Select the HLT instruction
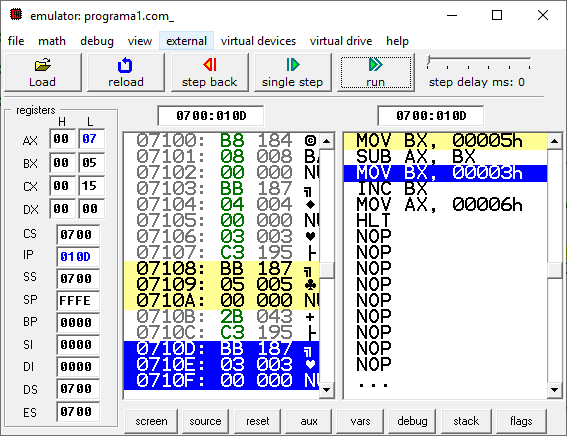This screenshot has height=436, width=567. (x=446, y=221)
